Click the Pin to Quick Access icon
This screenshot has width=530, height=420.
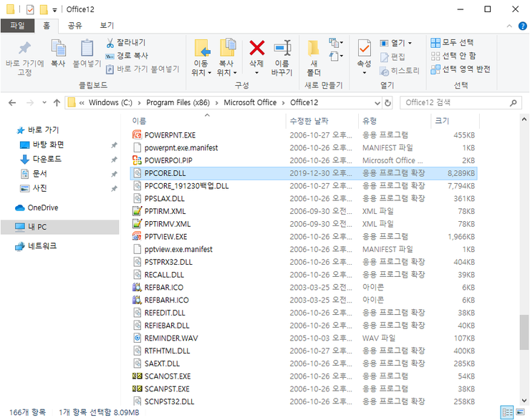(24, 49)
